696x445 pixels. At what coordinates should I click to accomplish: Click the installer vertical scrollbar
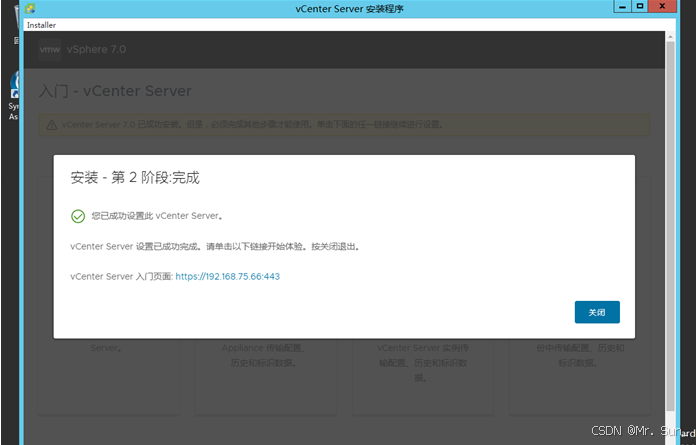click(670, 226)
